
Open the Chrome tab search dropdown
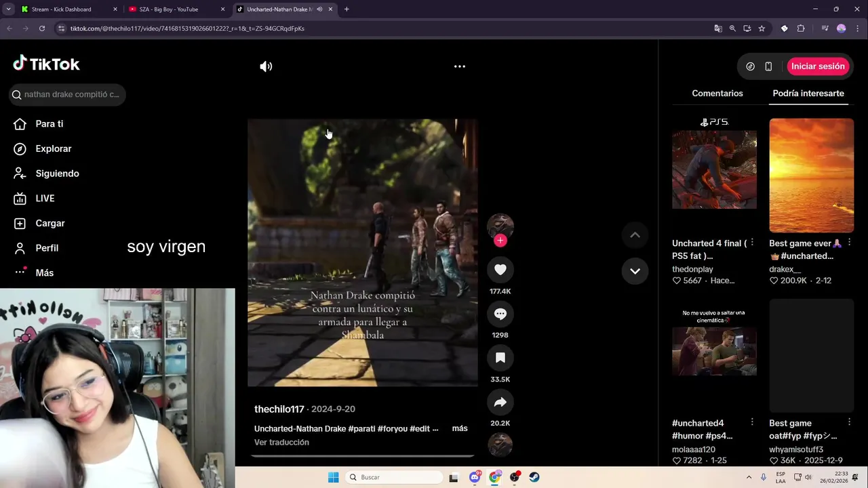click(8, 9)
